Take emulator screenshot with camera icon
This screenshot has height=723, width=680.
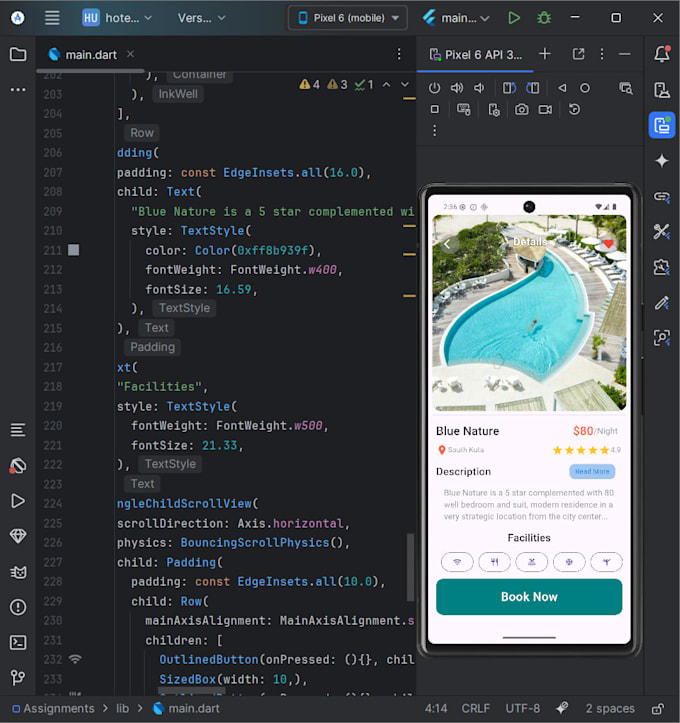pyautogui.click(x=521, y=109)
